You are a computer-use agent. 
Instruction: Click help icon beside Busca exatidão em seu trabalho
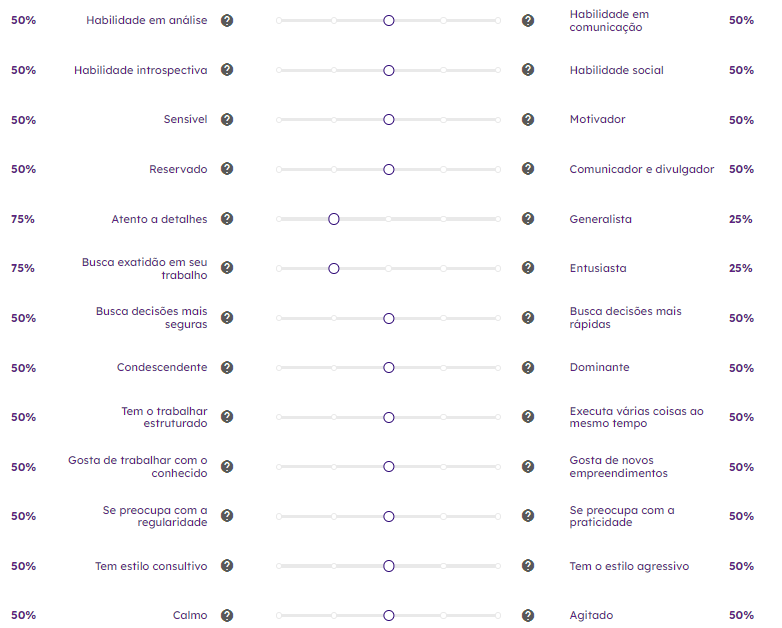[x=227, y=268]
